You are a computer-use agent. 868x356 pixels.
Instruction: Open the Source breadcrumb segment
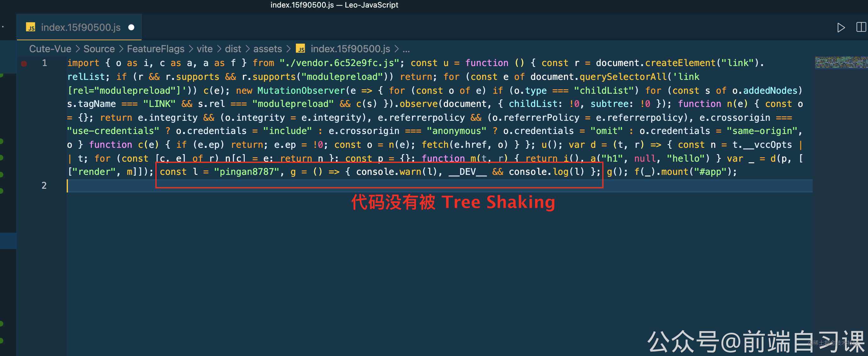click(99, 49)
